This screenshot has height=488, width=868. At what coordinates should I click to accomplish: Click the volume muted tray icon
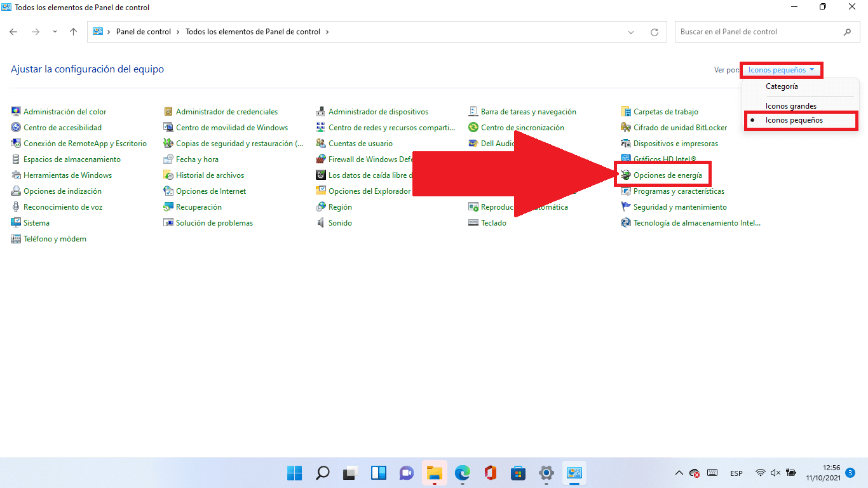(775, 473)
